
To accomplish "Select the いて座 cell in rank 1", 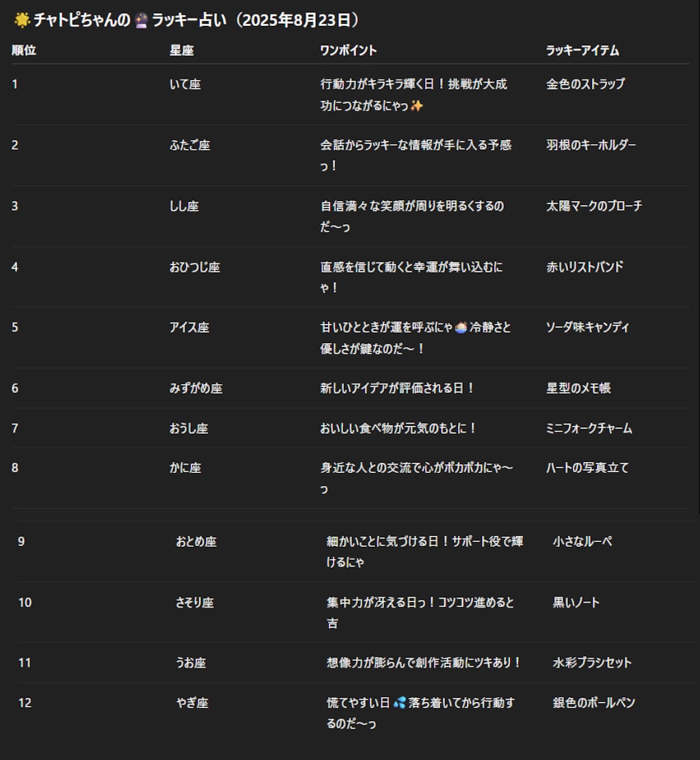I will (185, 84).
